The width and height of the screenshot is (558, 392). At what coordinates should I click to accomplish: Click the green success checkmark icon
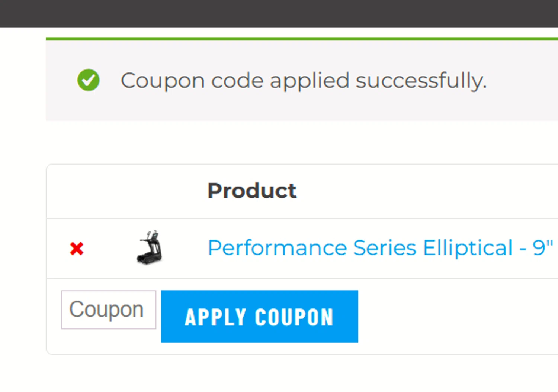(x=89, y=80)
